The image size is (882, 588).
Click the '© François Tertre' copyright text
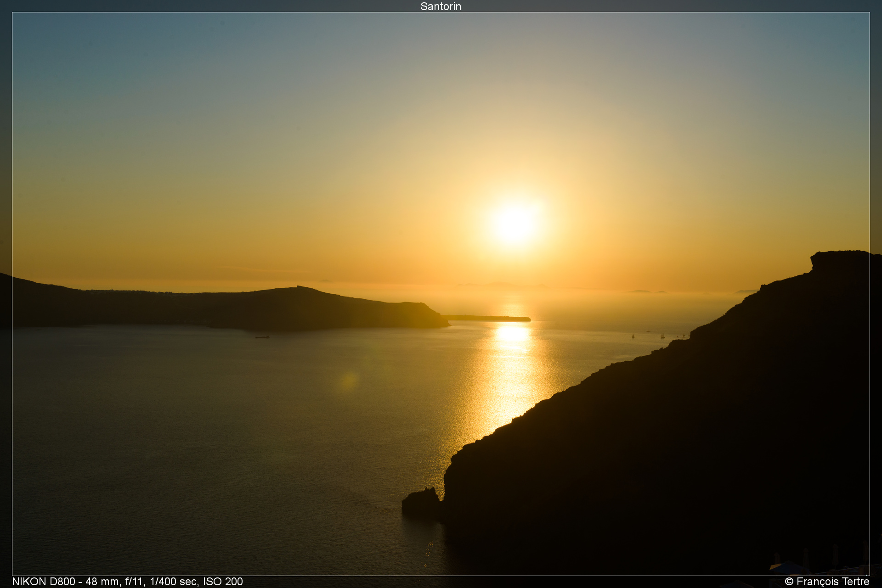pos(827,582)
